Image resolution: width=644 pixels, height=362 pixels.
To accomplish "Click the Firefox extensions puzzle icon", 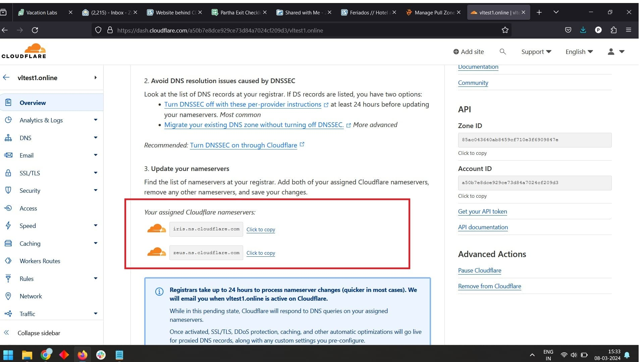I will coord(613,30).
